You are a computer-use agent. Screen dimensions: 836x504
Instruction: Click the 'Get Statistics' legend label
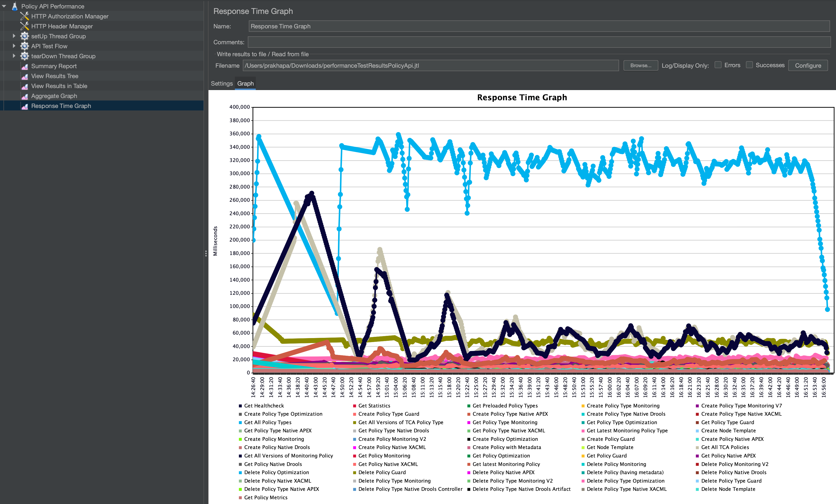(x=374, y=406)
